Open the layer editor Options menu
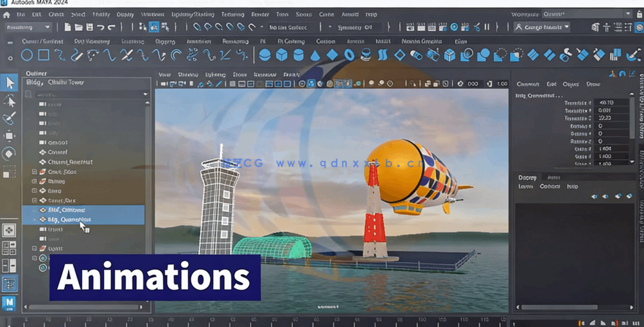 [x=550, y=186]
